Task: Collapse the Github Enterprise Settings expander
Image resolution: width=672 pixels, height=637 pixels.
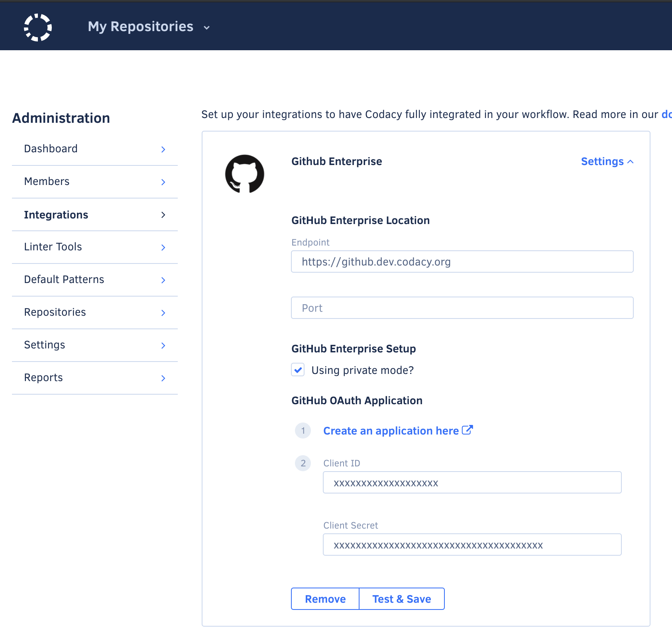Action: (607, 161)
